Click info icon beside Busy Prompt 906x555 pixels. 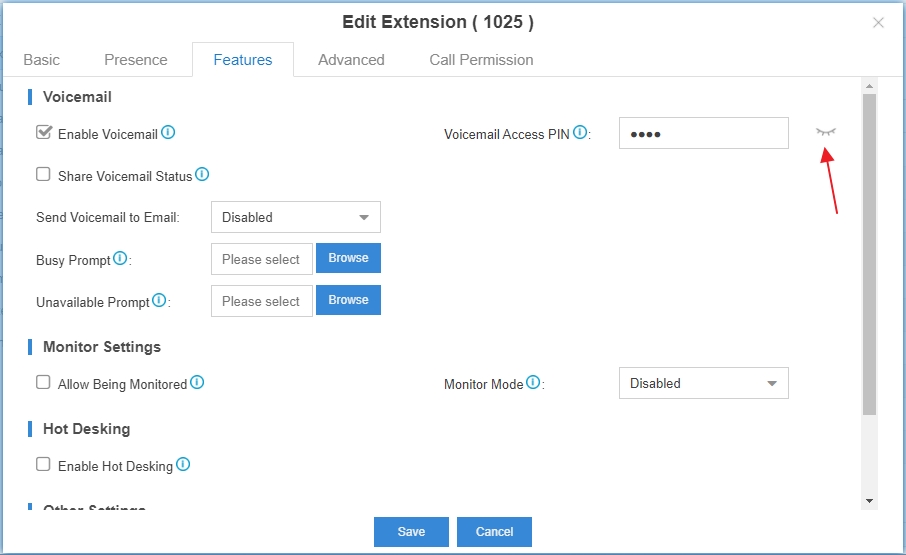pos(120,259)
